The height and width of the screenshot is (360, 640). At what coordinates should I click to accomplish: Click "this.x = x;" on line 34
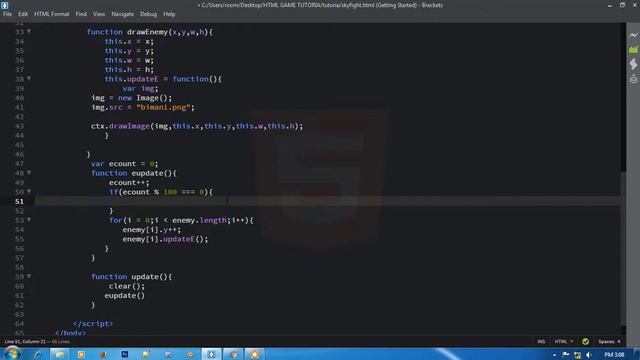129,41
